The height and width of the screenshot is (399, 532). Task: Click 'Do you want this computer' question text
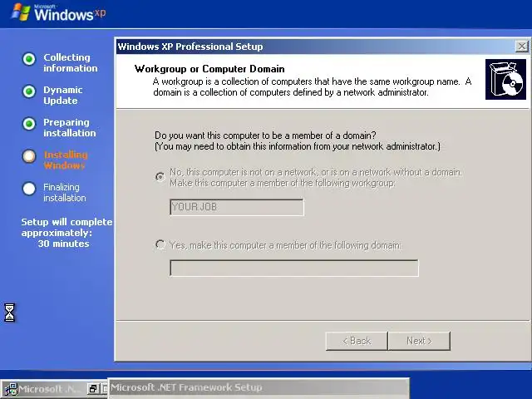point(265,135)
